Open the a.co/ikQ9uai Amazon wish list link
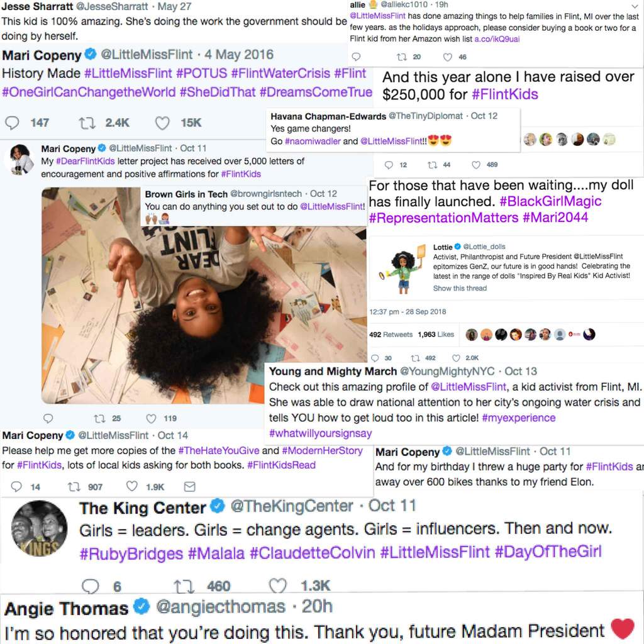 (497, 39)
